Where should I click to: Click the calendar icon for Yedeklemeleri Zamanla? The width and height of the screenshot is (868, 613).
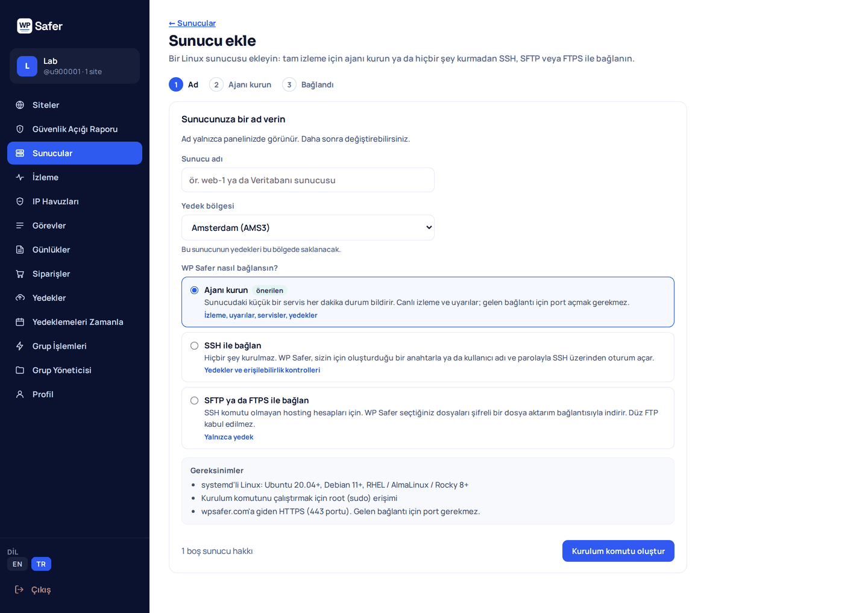tap(20, 322)
